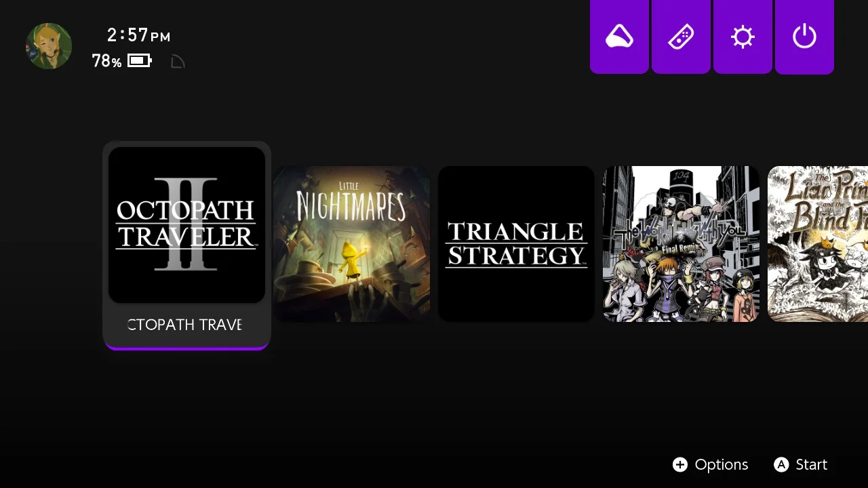Open the power options icon

tap(804, 37)
